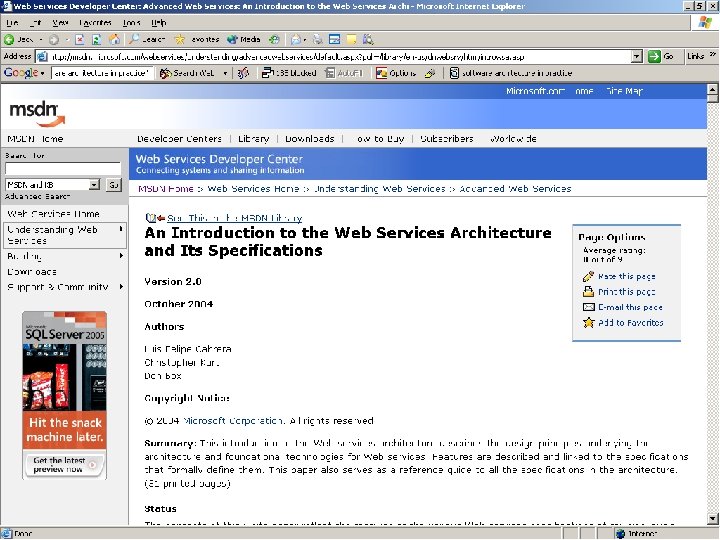Click the Downloads item in left sidebar

coord(32,272)
